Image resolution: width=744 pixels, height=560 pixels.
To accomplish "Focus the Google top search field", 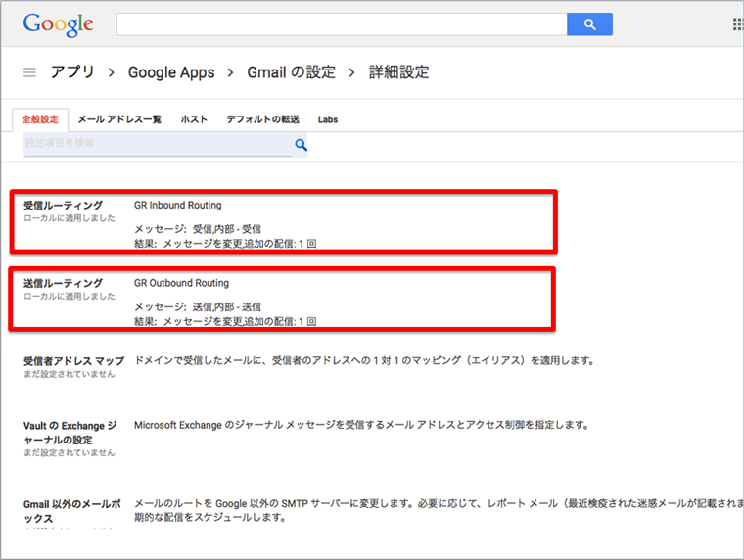I will (342, 24).
